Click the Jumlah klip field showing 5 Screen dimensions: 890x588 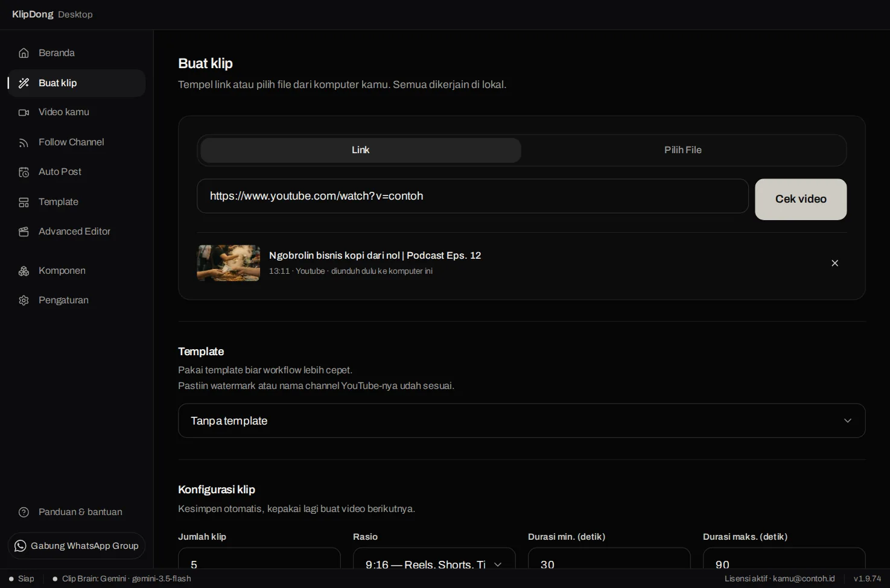(x=259, y=559)
